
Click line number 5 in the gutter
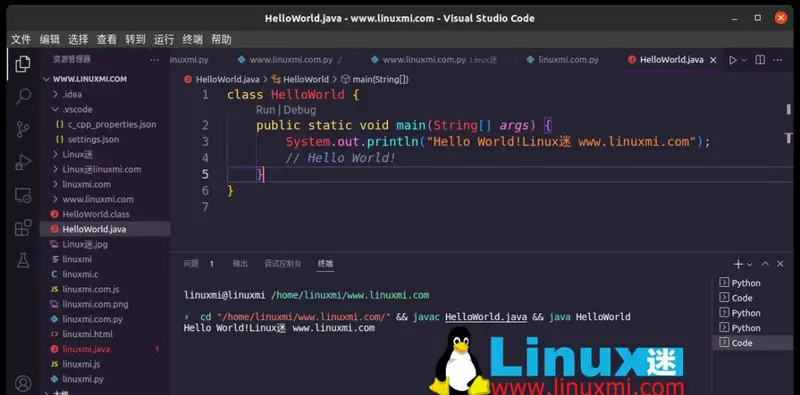(205, 174)
